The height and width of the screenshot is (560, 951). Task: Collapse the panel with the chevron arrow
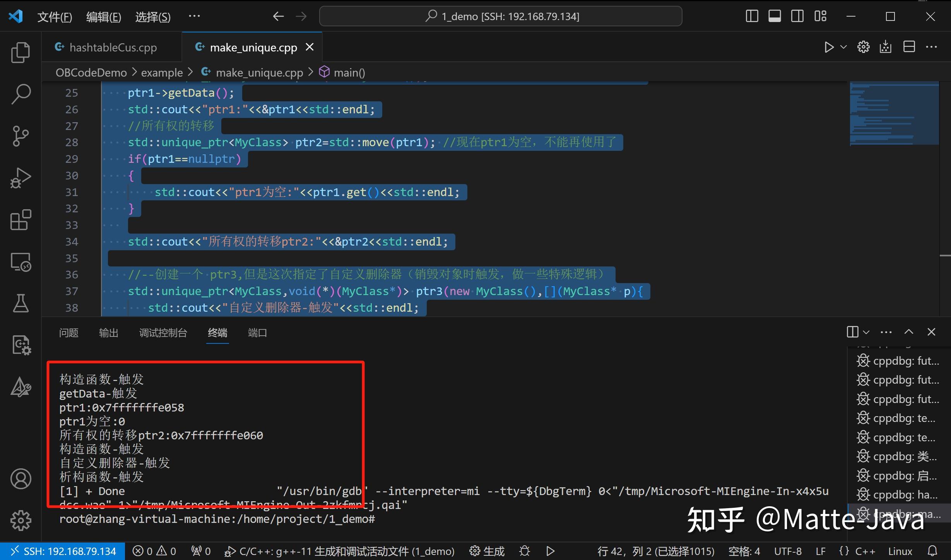(909, 332)
